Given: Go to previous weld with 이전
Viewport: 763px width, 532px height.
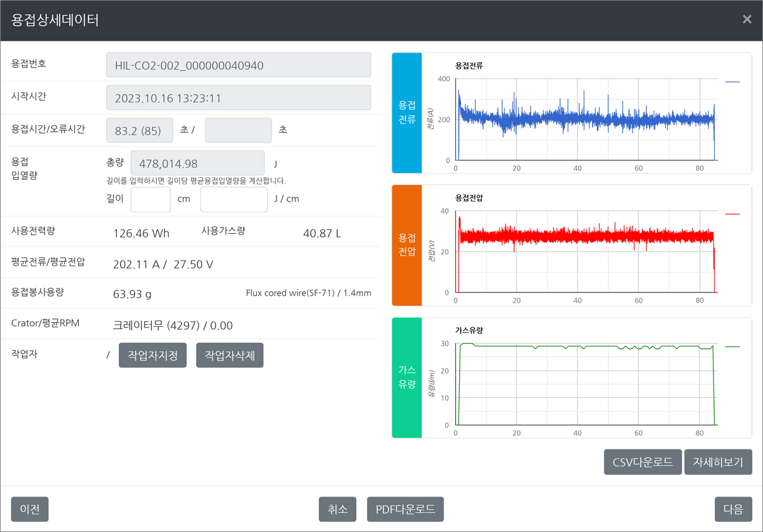Looking at the screenshot, I should tap(30, 509).
